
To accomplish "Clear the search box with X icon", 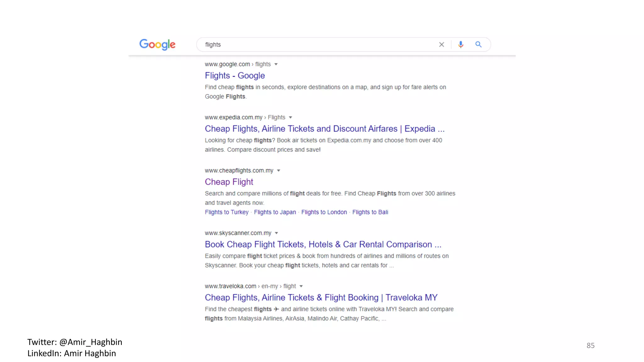I will [441, 45].
